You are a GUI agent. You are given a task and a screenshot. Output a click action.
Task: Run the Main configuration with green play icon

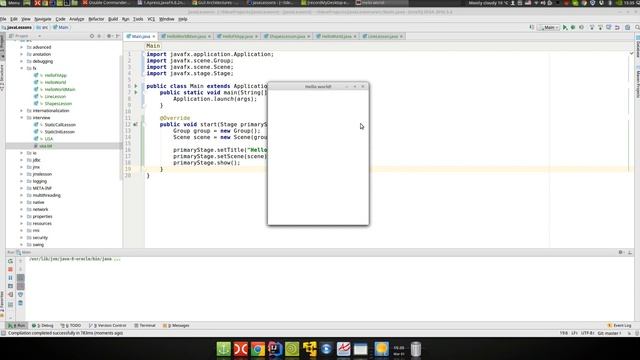coord(565,27)
